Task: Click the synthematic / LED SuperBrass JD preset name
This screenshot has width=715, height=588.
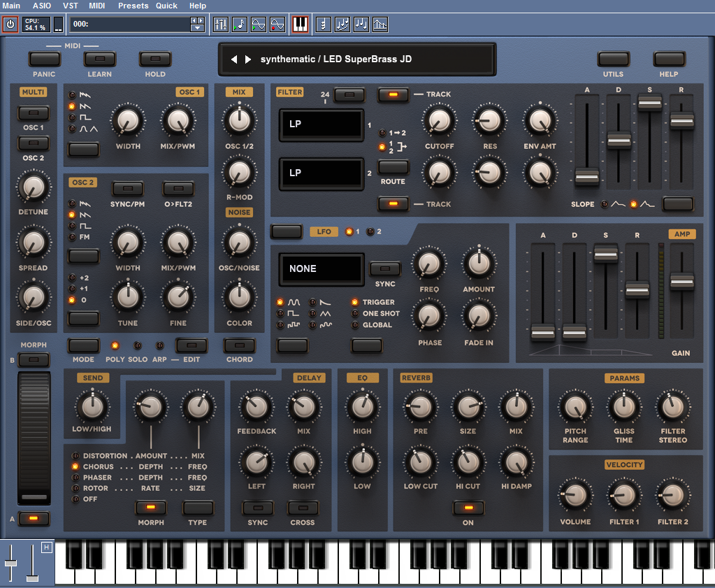Action: 336,59
